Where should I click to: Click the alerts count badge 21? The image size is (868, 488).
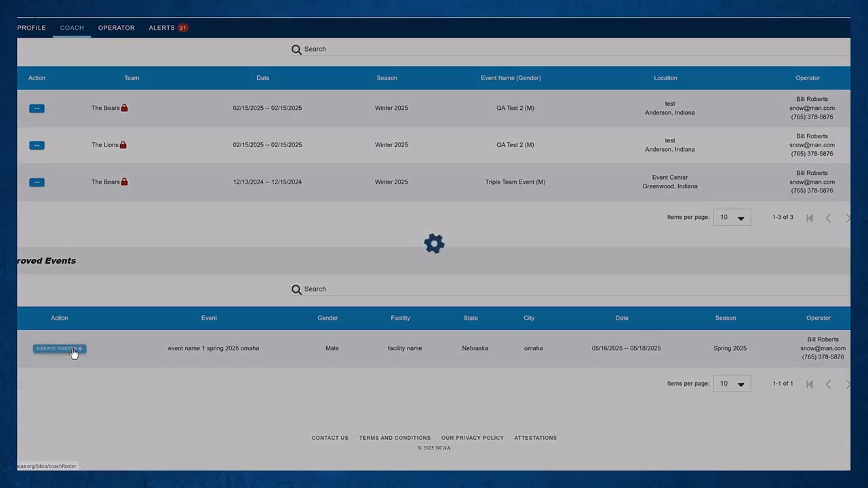(182, 28)
